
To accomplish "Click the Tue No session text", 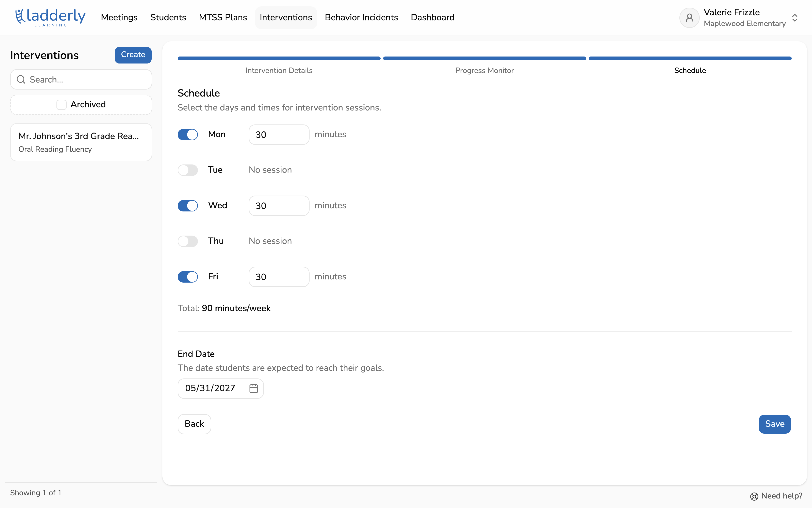I will pos(270,170).
